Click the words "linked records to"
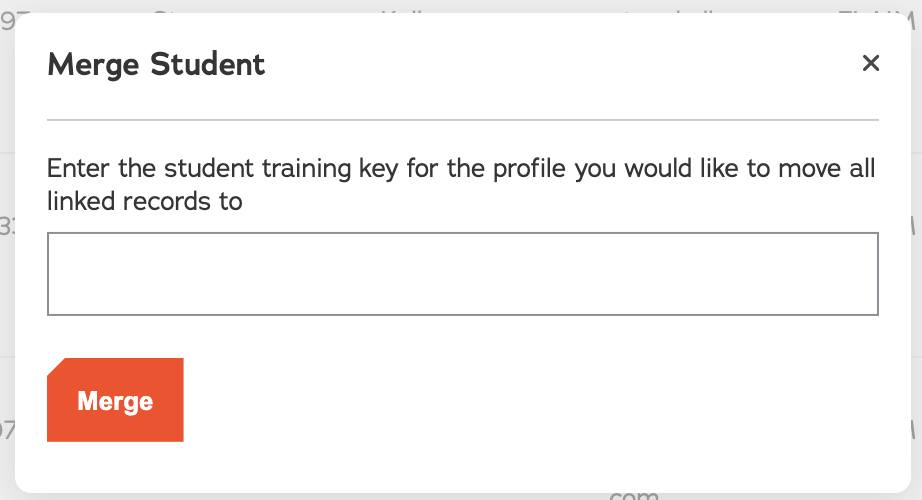 pos(145,201)
